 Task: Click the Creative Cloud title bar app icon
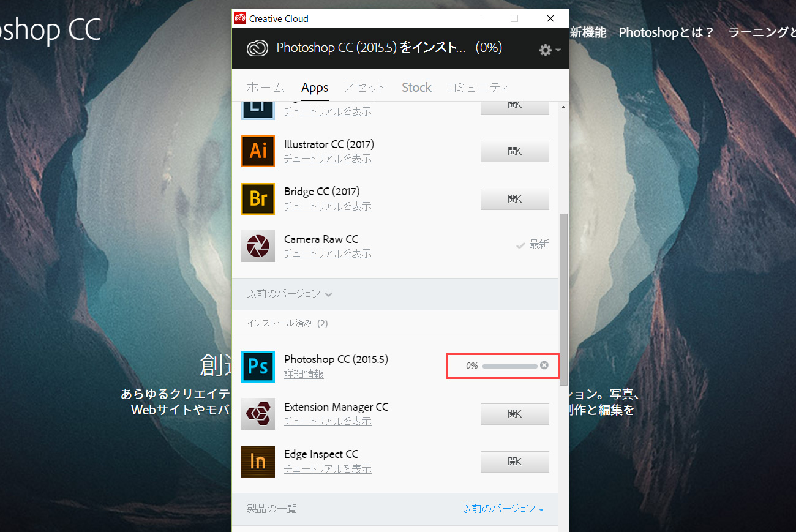240,18
